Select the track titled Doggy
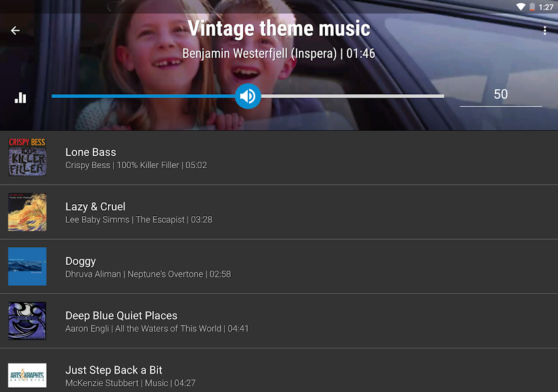Image resolution: width=558 pixels, height=392 pixels. tap(81, 261)
